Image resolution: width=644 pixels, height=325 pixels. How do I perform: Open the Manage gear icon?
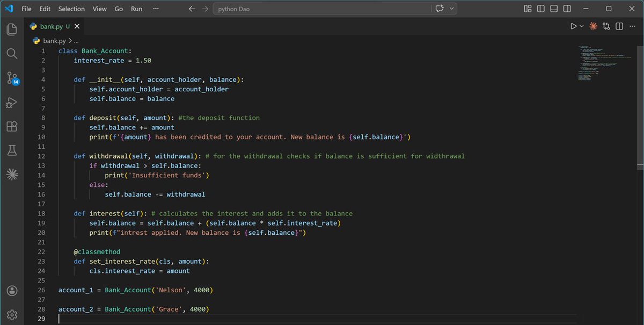pos(12,314)
